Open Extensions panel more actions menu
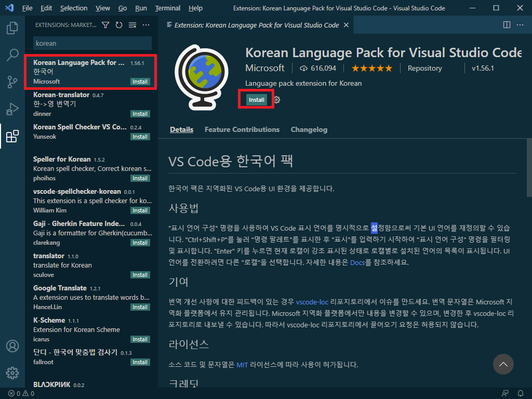This screenshot has height=399, width=532. pyautogui.click(x=146, y=25)
